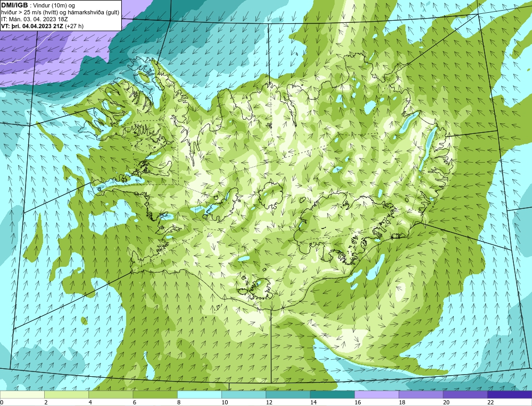532x406 pixels.
Task: Click the 'DMI/IGB : Vindur (10m) og' title line
Action: (x=38, y=5)
